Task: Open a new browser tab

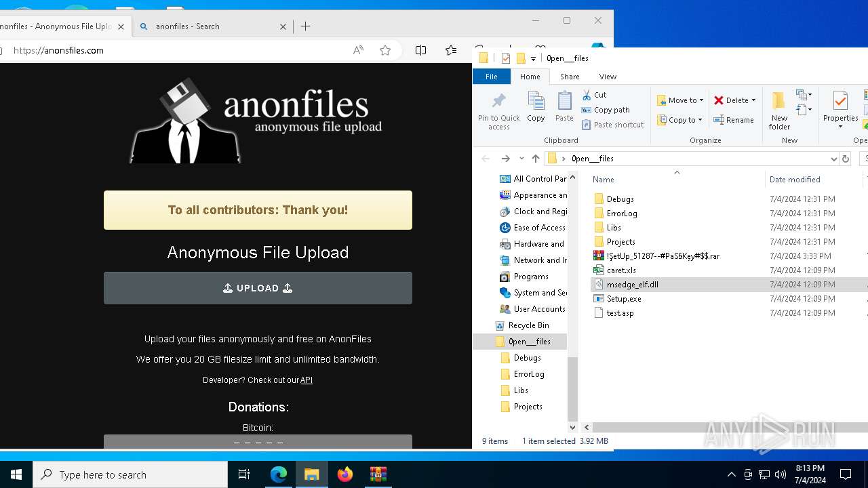Action: [x=306, y=26]
